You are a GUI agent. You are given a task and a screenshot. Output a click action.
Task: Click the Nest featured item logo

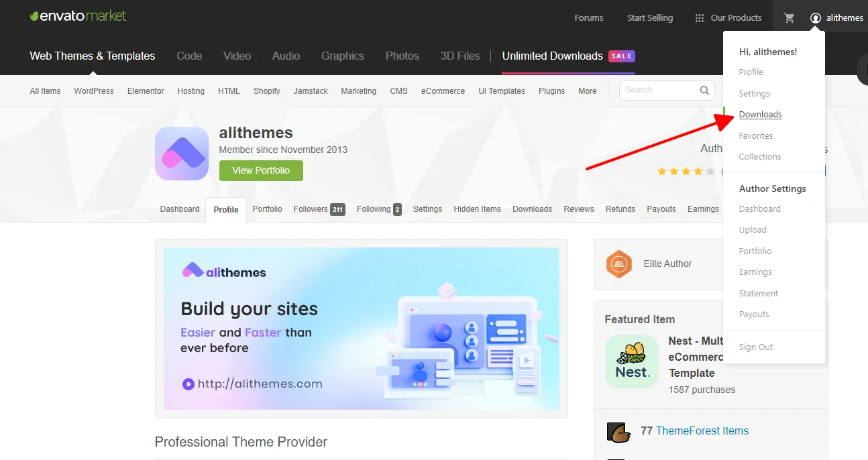tap(631, 361)
